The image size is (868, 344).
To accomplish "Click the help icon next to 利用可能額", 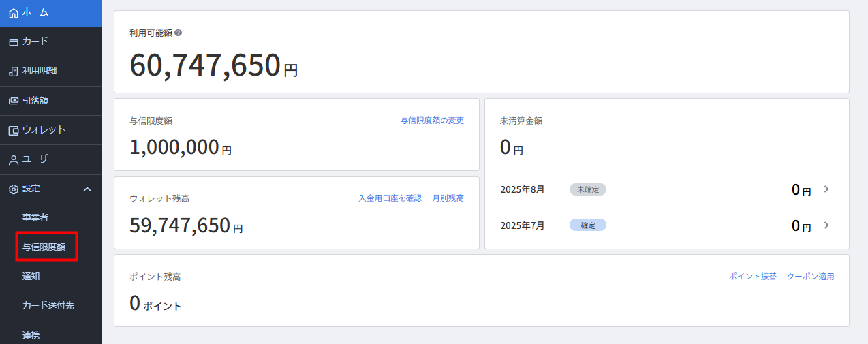I will [179, 33].
